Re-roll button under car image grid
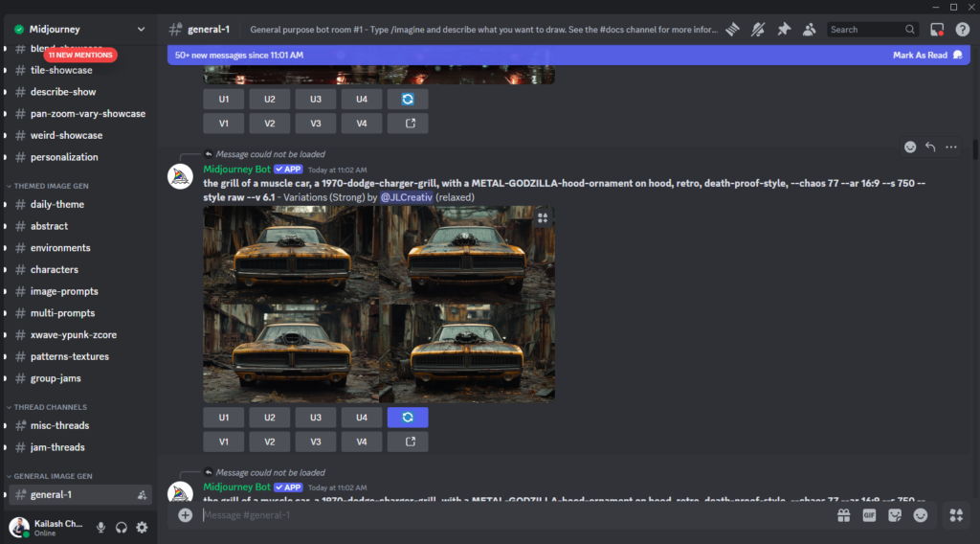 pos(408,417)
